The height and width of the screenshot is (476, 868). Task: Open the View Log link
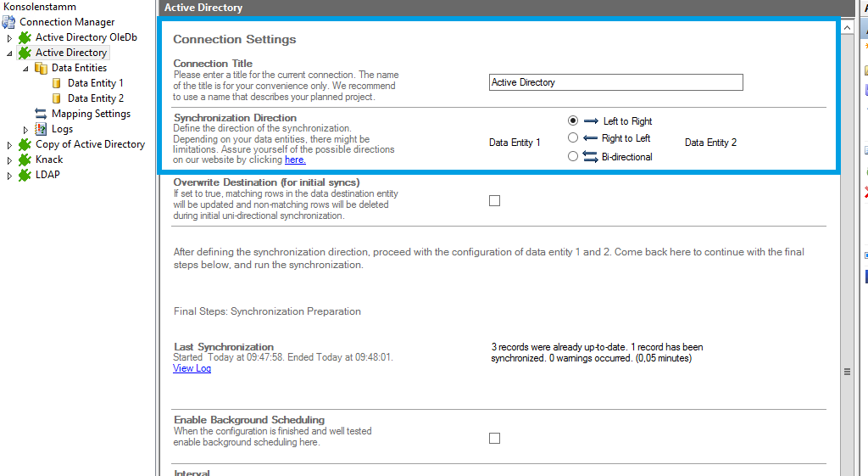(x=192, y=368)
